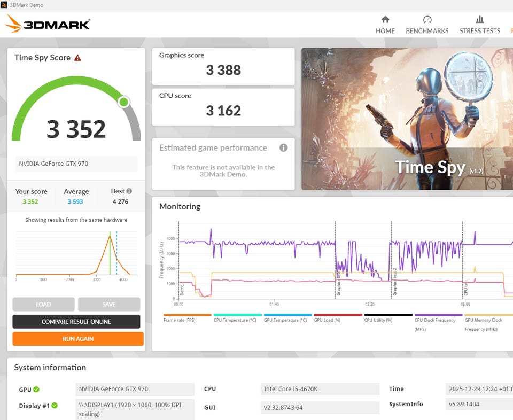Toggle GPU Memory Clock Frequency legend swatch
This screenshot has height=420, width=513.
coord(489,315)
